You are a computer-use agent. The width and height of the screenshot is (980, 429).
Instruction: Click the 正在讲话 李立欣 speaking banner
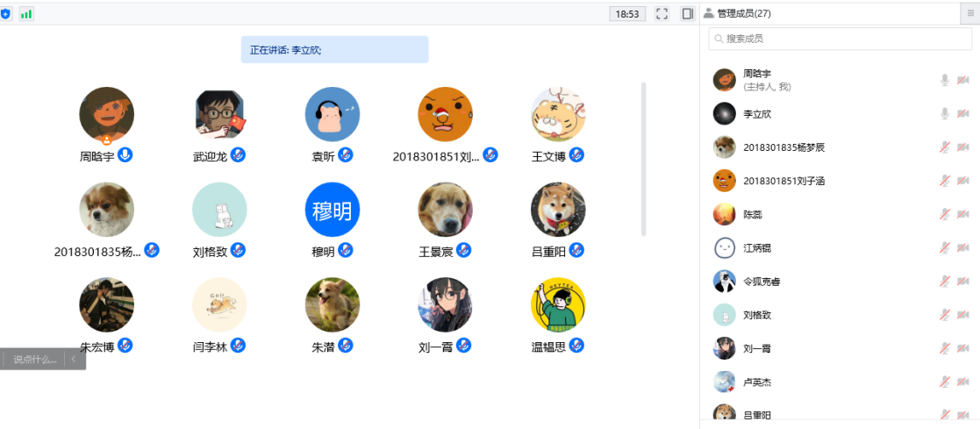(x=334, y=50)
